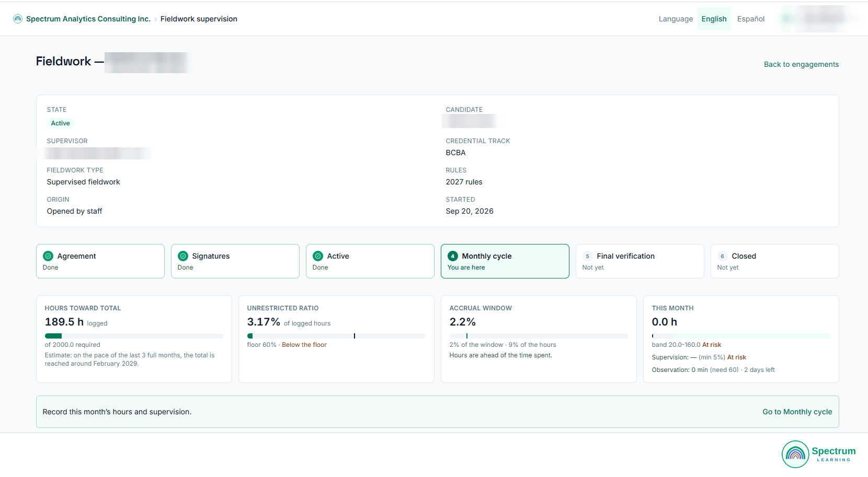This screenshot has height=477, width=868.
Task: Click the 'BCBA' credential track value
Action: [x=455, y=153]
